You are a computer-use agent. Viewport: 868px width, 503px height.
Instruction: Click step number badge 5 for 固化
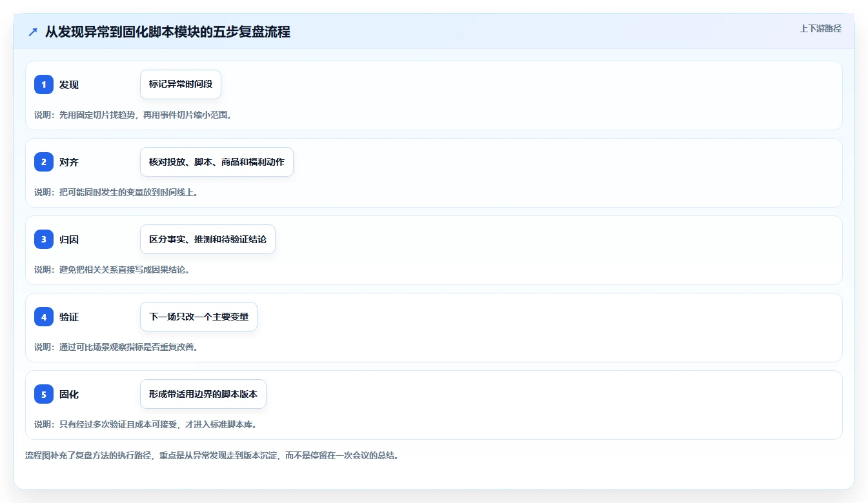tap(44, 394)
